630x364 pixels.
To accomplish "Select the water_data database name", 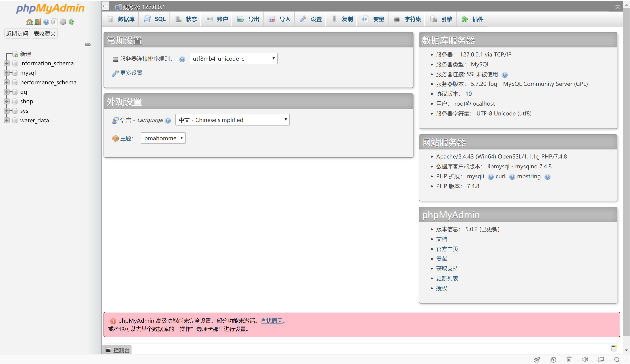I will pos(34,120).
